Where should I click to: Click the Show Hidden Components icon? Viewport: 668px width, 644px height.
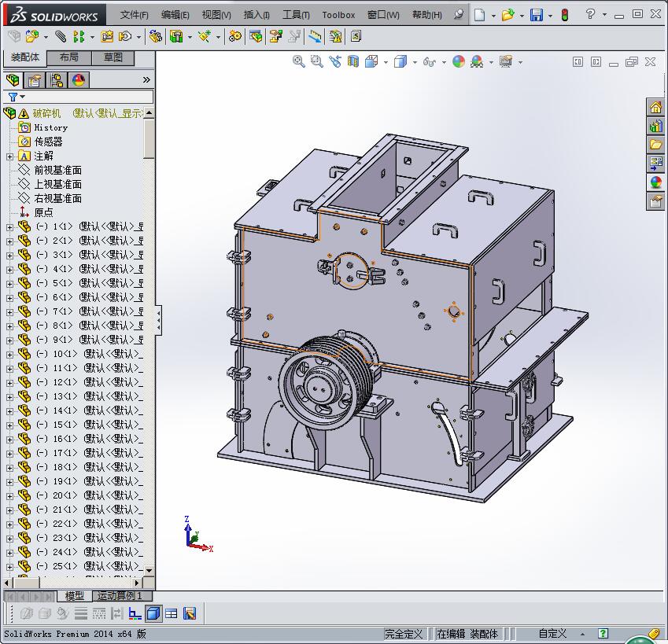[x=156, y=37]
